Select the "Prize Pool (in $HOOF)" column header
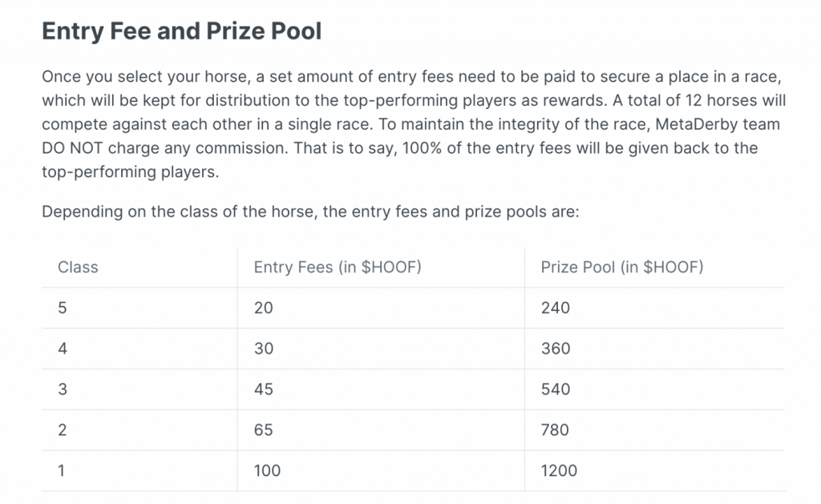 click(x=621, y=268)
